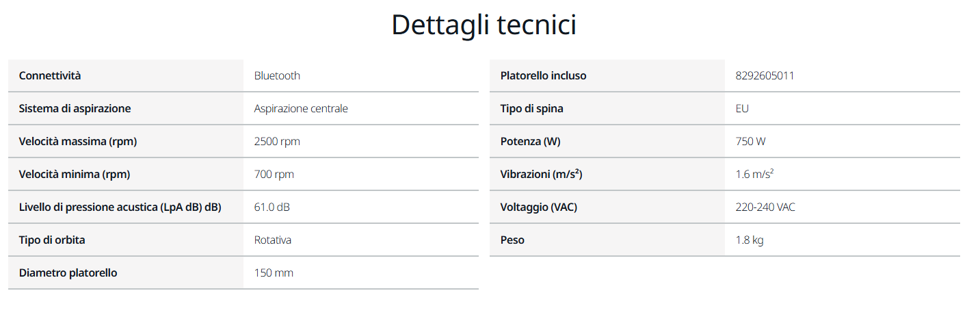Select the Velocità massima (rpm) label
The image size is (980, 317).
pos(78,141)
